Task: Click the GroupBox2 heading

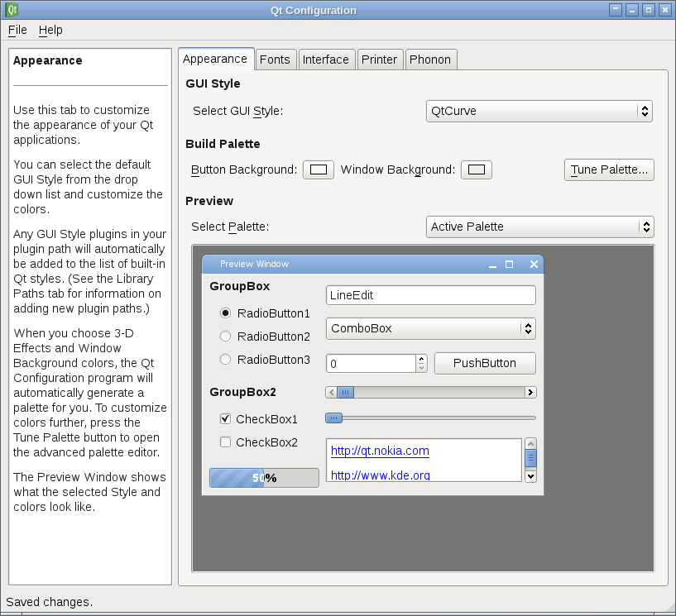Action: pyautogui.click(x=242, y=392)
